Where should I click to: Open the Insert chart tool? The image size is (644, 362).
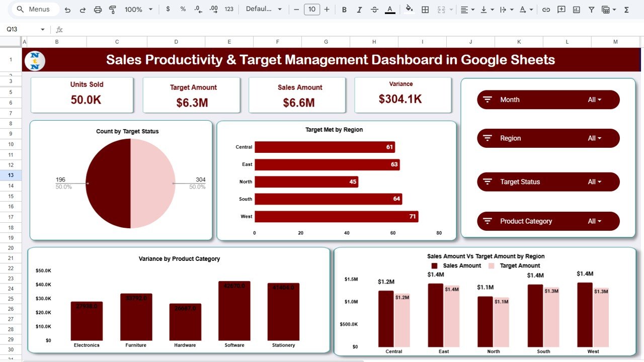[x=576, y=9]
